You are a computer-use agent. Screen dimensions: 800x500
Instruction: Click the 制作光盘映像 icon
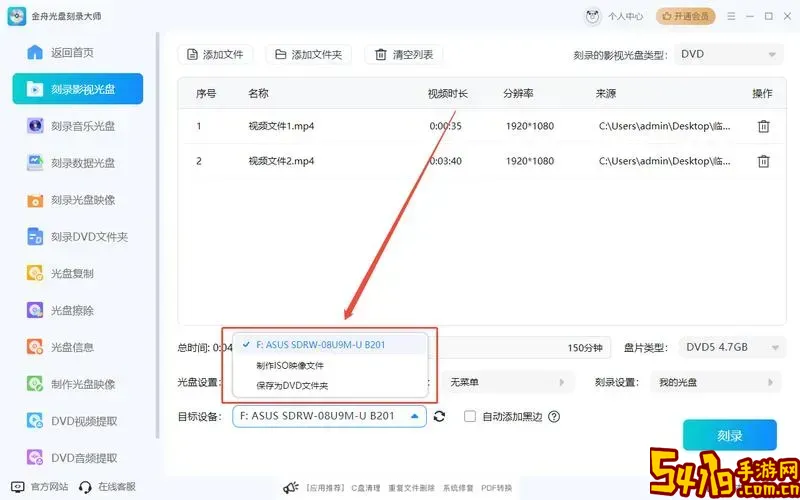[x=35, y=384]
